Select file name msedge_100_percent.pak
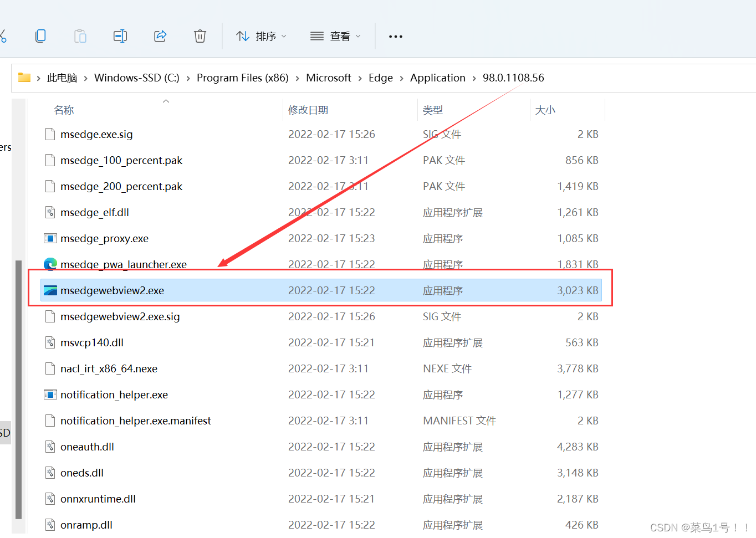The height and width of the screenshot is (538, 756). pos(121,160)
